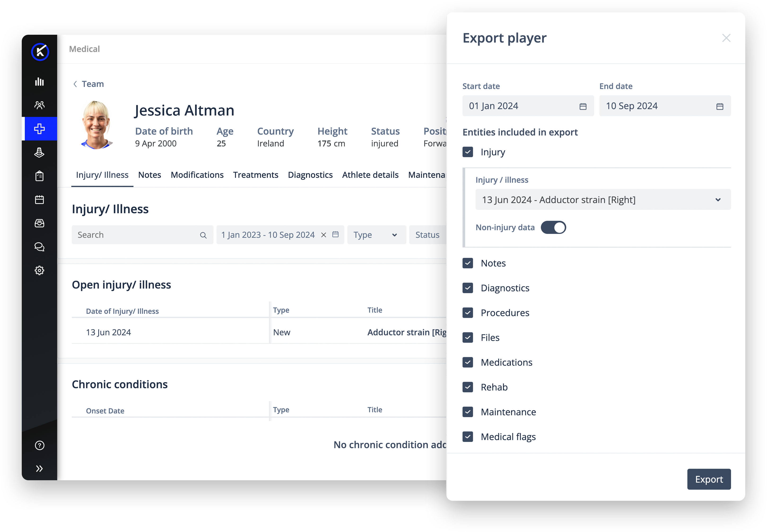
Task: Open End date calendar picker icon
Action: (720, 106)
